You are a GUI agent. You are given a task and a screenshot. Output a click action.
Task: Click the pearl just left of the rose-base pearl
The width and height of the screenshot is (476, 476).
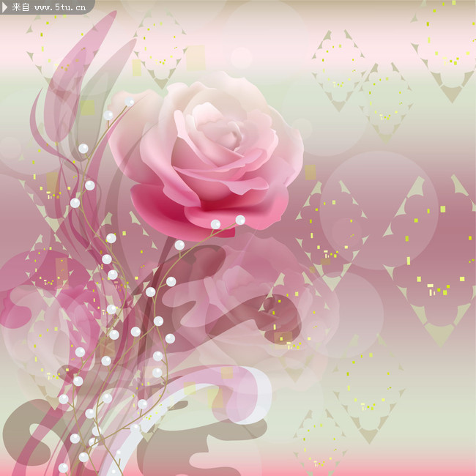pyautogui.click(x=215, y=224)
